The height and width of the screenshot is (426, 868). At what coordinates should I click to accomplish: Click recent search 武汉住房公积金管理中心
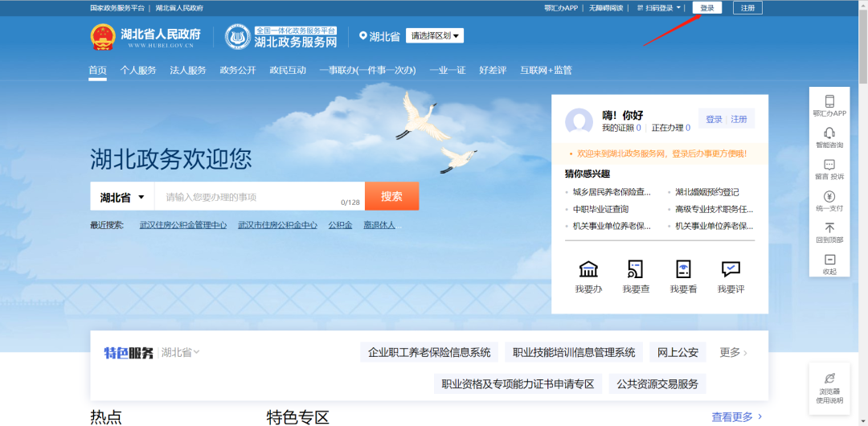[x=183, y=226]
